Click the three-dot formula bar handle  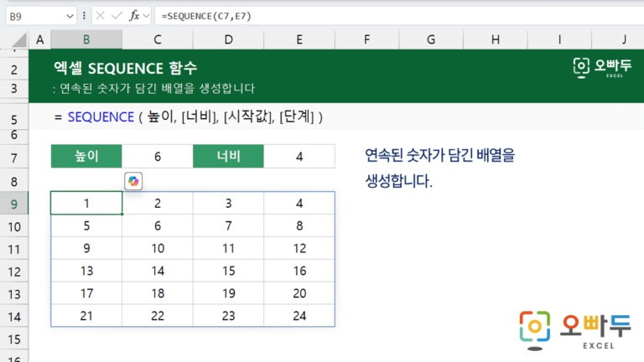[84, 16]
